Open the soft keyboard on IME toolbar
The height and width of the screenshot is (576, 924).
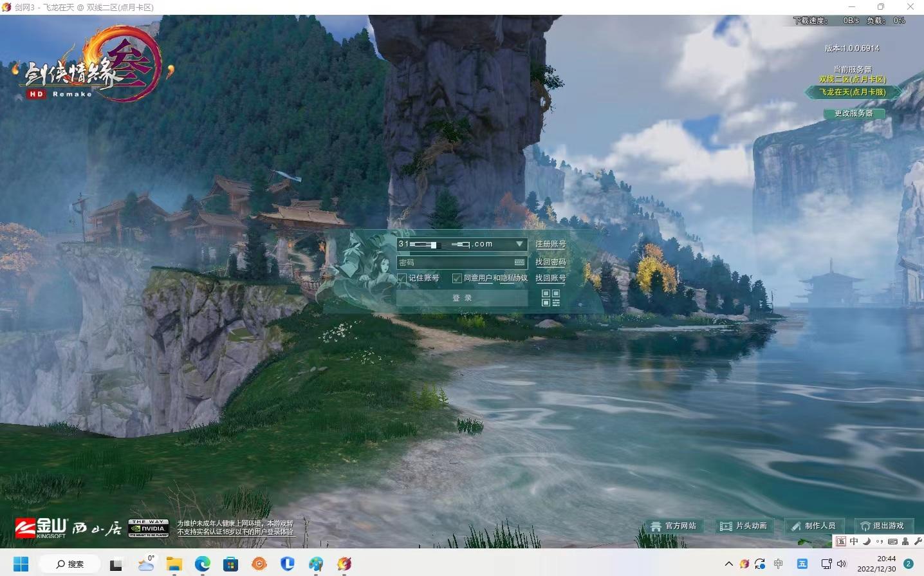[x=892, y=541]
